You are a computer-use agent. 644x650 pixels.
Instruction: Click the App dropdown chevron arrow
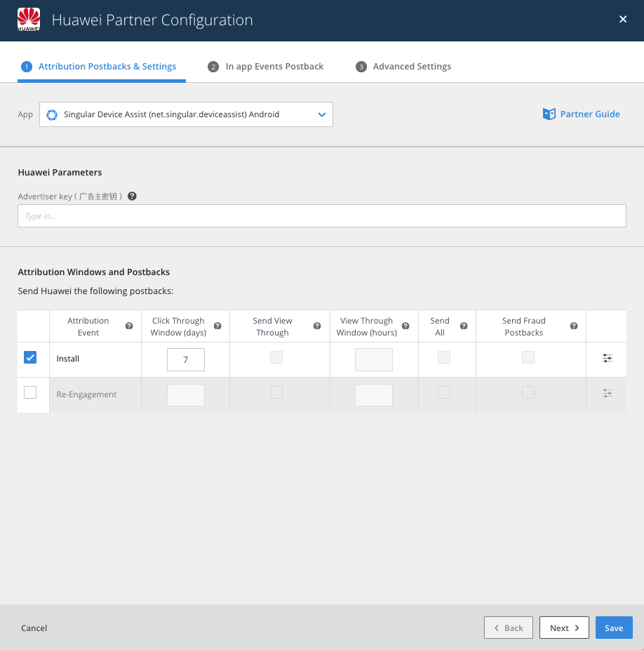tap(321, 114)
